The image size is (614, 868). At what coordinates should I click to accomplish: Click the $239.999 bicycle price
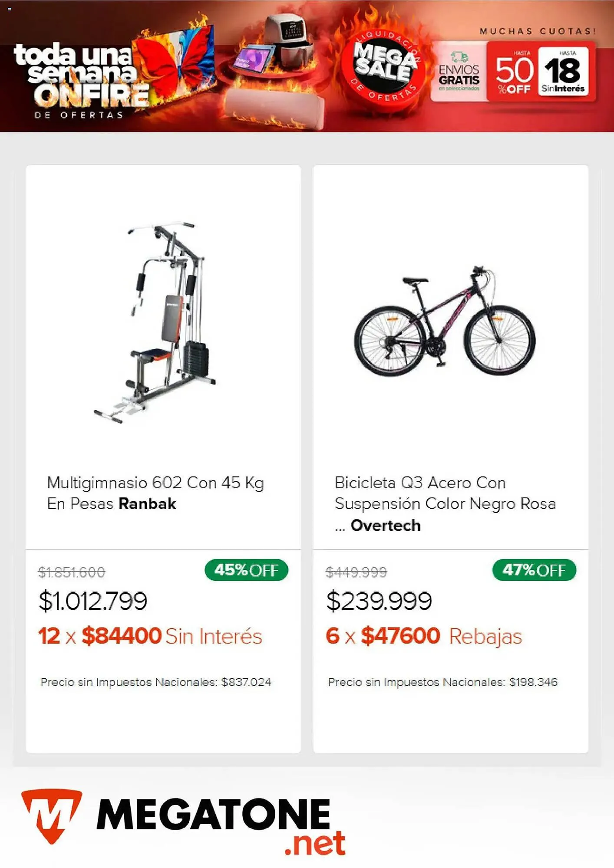[x=379, y=601]
